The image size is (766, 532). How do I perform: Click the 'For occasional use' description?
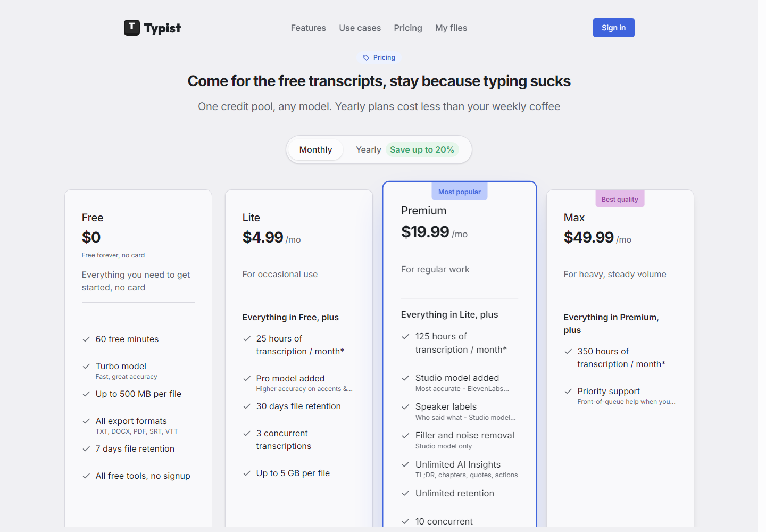coord(280,274)
